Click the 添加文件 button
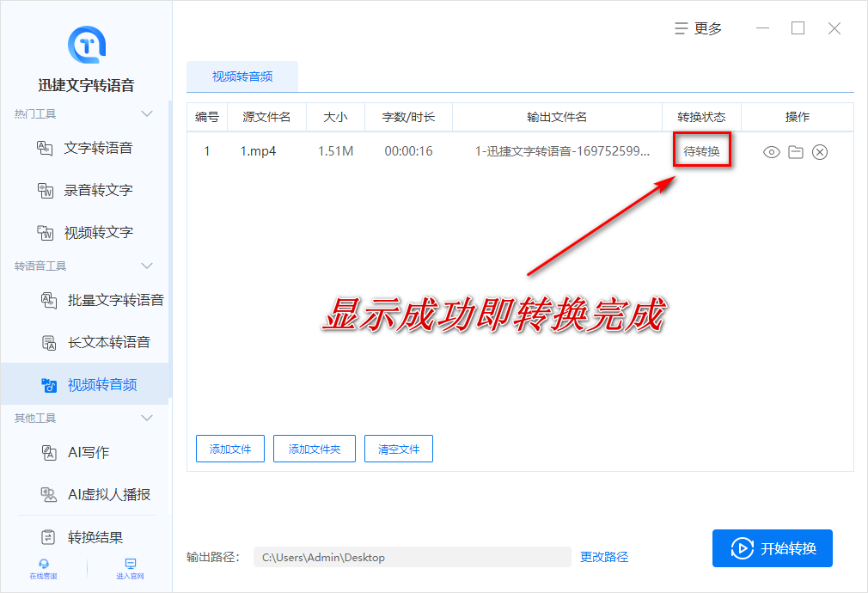This screenshot has width=868, height=593. click(x=230, y=449)
